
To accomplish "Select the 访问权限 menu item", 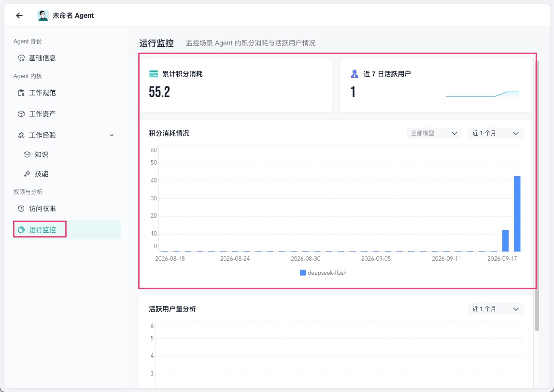I will (x=67, y=209).
